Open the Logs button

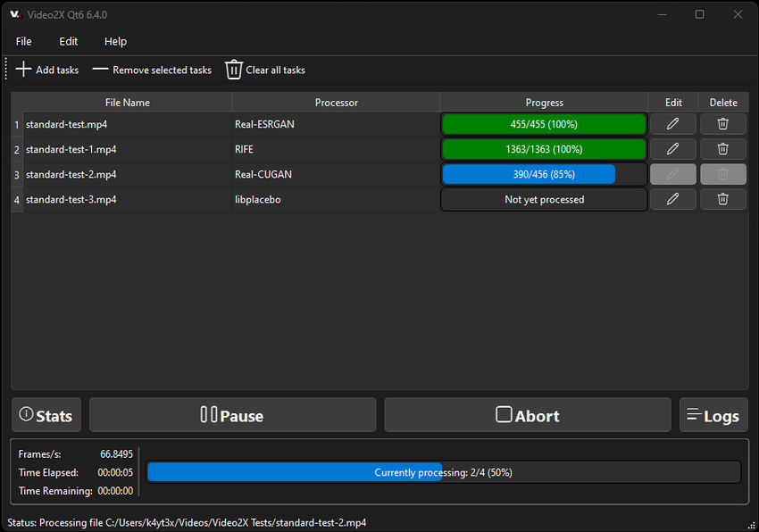(x=713, y=415)
